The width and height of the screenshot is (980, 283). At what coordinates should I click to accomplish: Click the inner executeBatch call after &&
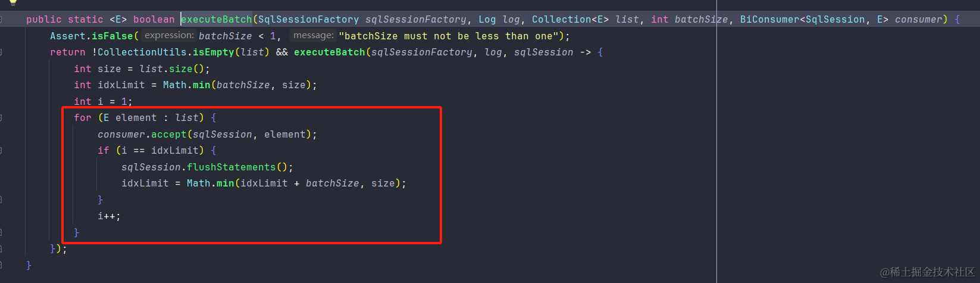click(x=330, y=52)
